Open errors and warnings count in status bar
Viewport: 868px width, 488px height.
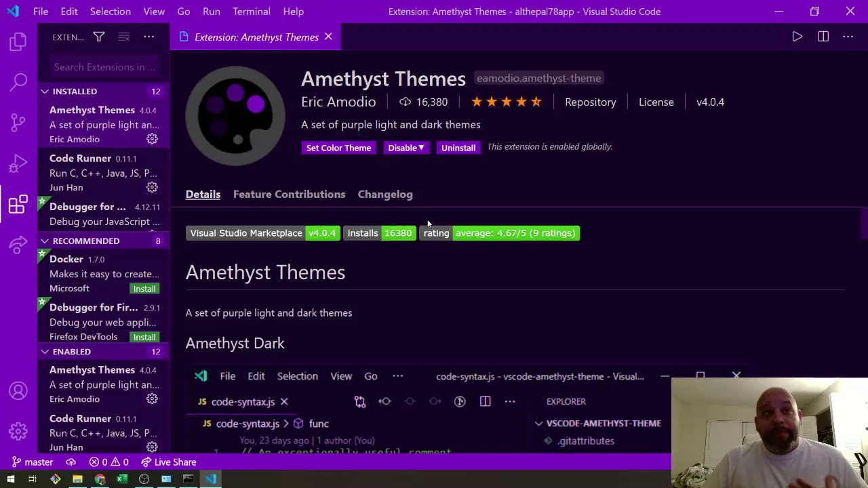(109, 462)
